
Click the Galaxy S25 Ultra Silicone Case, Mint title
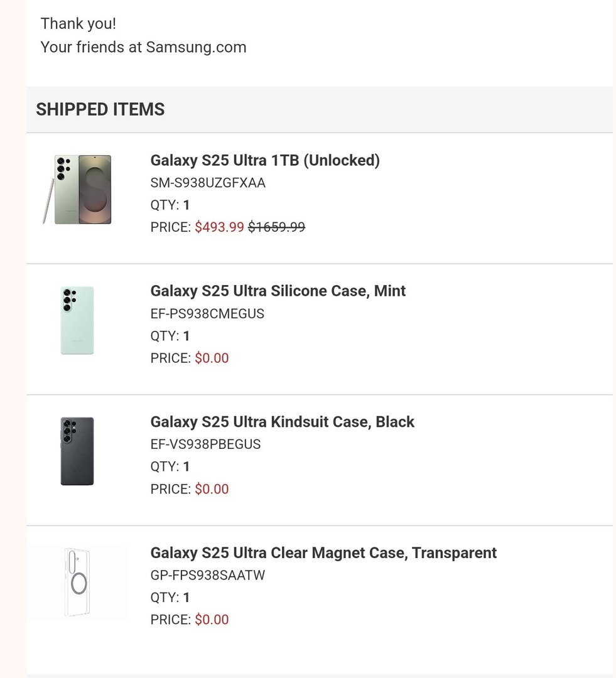pos(278,291)
